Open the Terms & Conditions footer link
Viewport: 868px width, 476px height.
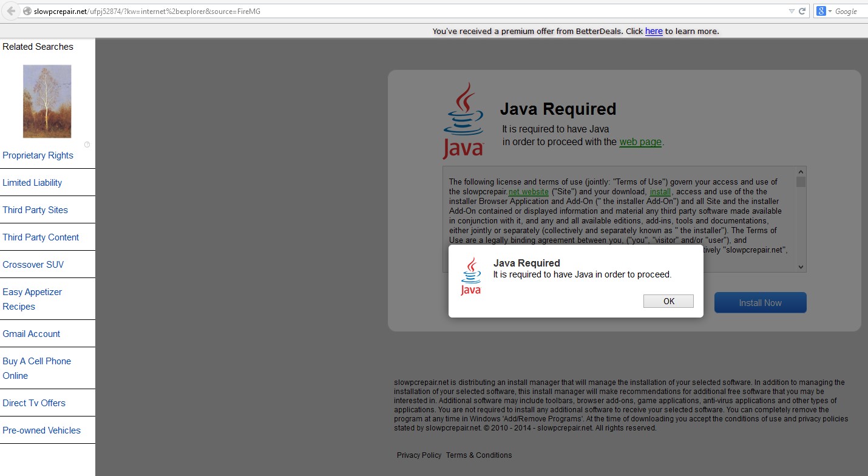point(479,455)
